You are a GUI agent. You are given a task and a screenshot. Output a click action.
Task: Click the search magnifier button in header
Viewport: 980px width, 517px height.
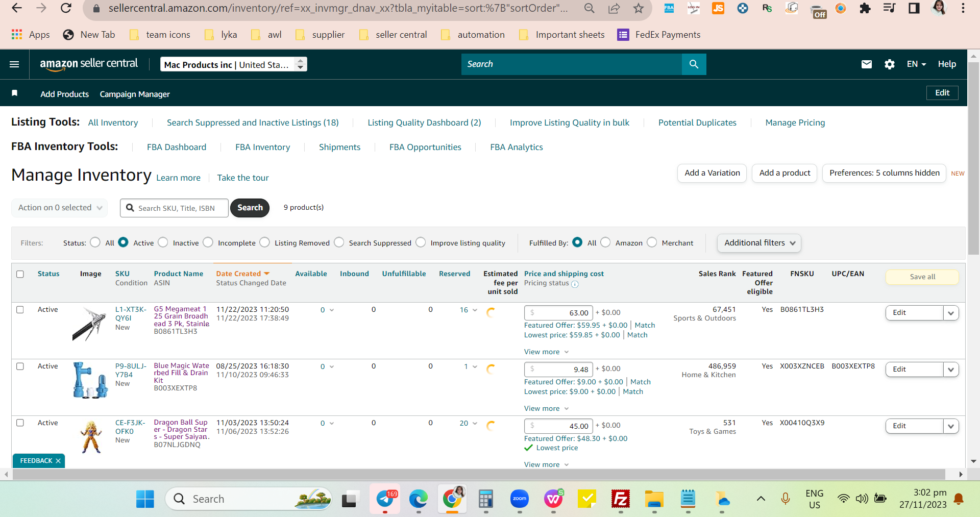(694, 64)
